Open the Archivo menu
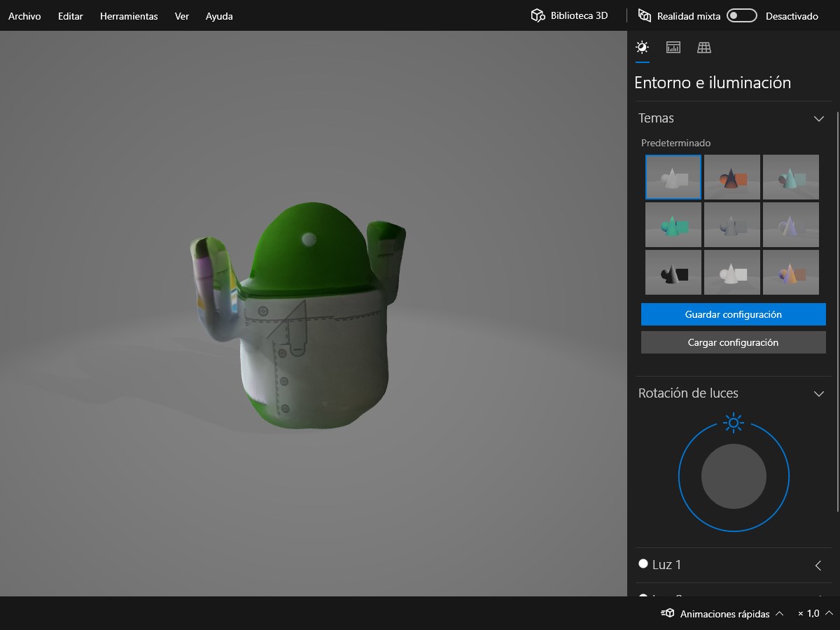The image size is (840, 630). [x=24, y=16]
